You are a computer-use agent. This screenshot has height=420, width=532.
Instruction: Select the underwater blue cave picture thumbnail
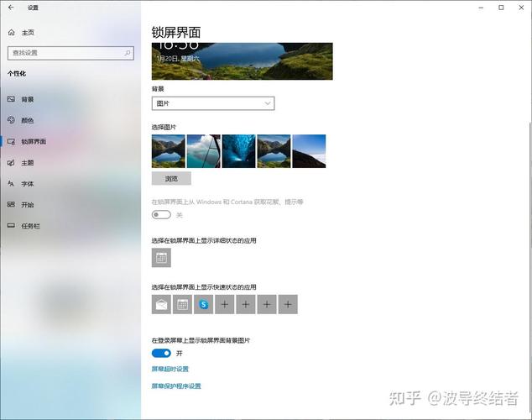(238, 151)
